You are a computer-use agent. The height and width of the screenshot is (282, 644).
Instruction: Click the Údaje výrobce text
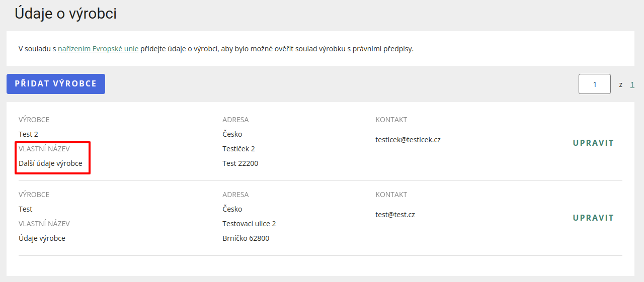(42, 238)
